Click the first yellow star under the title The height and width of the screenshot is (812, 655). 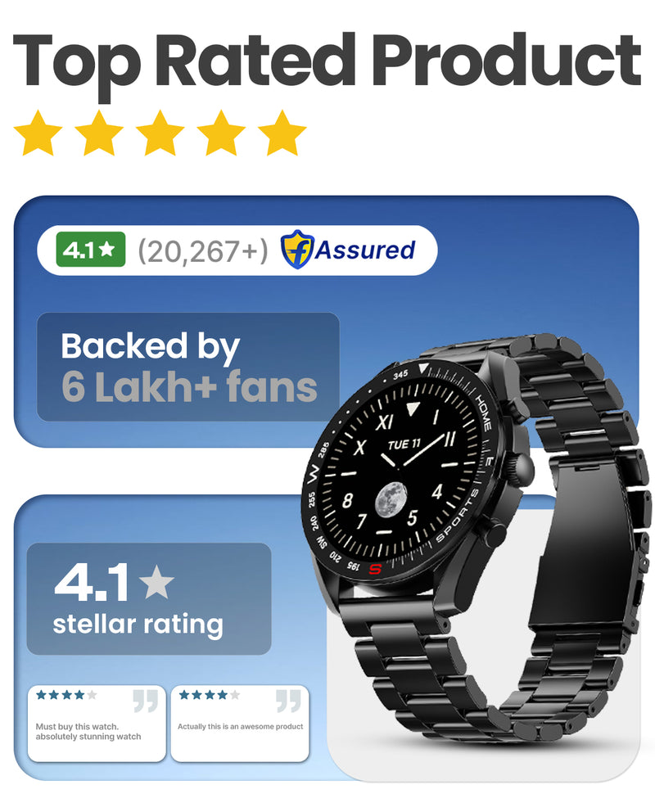click(x=38, y=133)
